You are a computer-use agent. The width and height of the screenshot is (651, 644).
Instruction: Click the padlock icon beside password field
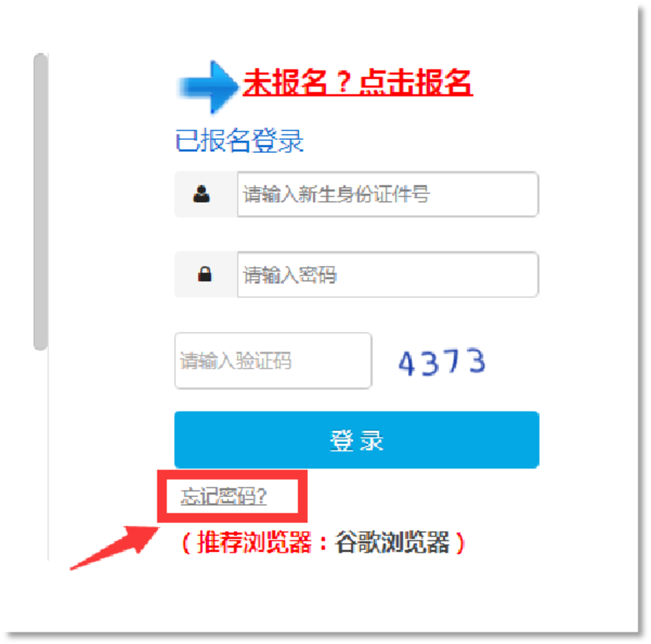pos(204,275)
